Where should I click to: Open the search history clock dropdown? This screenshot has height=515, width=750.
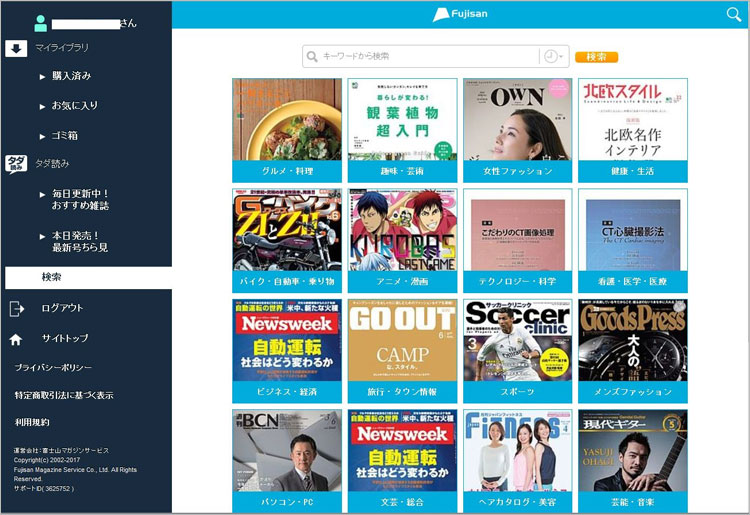tap(553, 56)
